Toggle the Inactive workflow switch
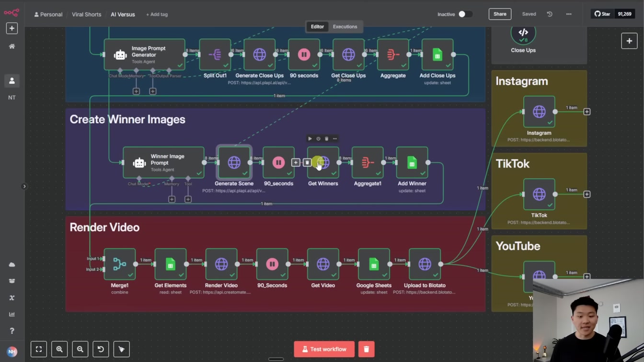Screen dimensions: 644x362 (x=465, y=14)
